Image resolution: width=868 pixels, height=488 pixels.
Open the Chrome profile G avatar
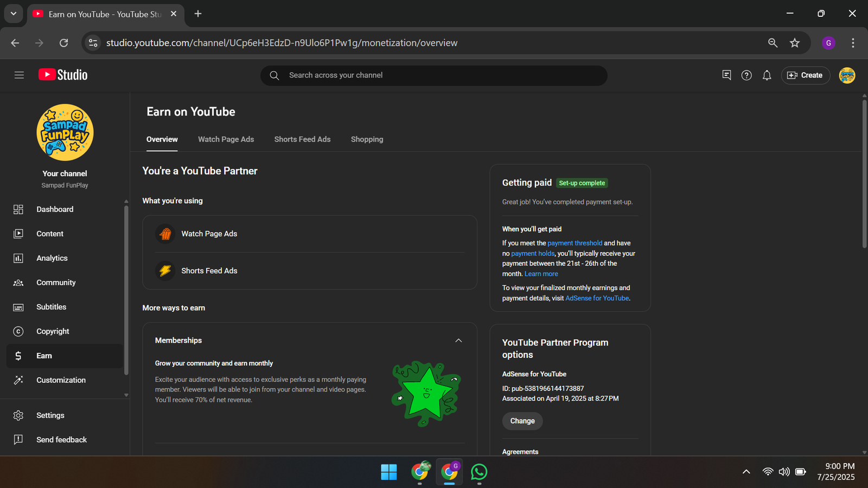pyautogui.click(x=828, y=43)
